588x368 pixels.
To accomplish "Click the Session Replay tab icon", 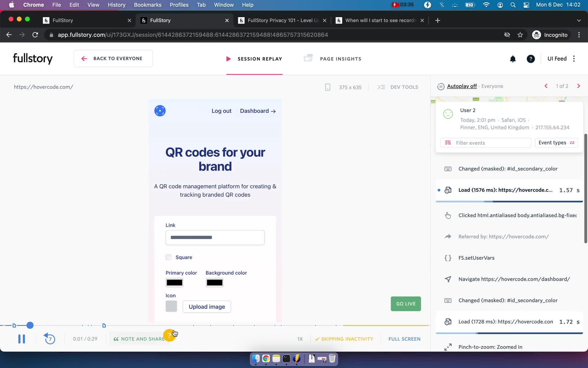I will point(228,59).
